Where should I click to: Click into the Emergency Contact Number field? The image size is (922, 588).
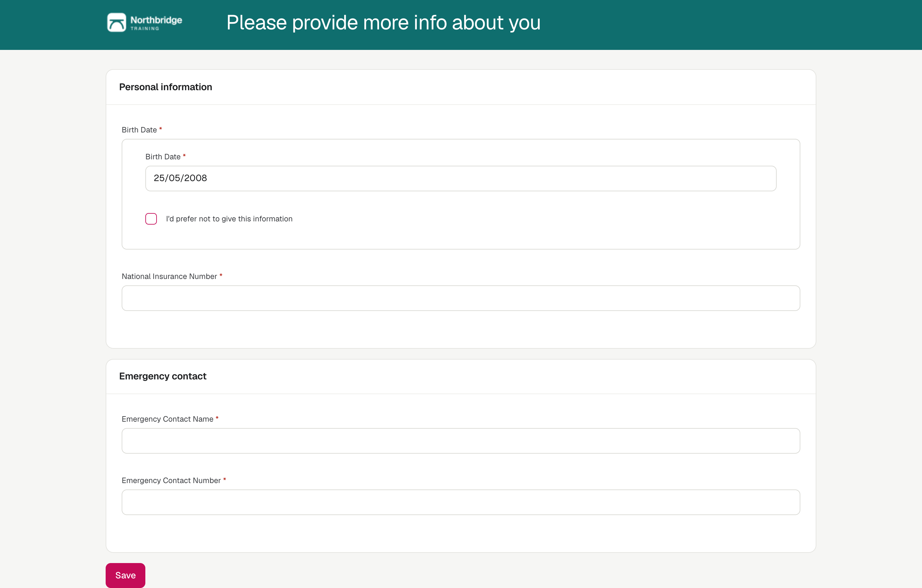(x=461, y=502)
